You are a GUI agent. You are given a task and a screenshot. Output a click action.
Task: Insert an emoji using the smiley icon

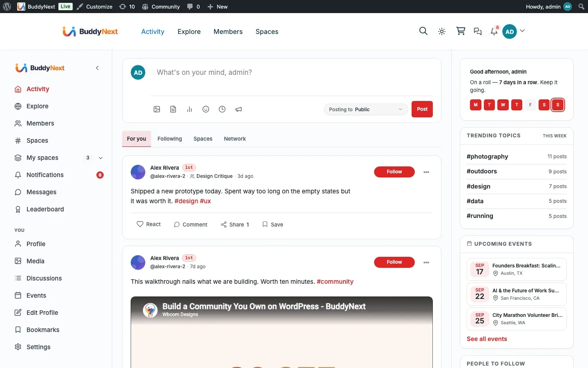pyautogui.click(x=206, y=109)
